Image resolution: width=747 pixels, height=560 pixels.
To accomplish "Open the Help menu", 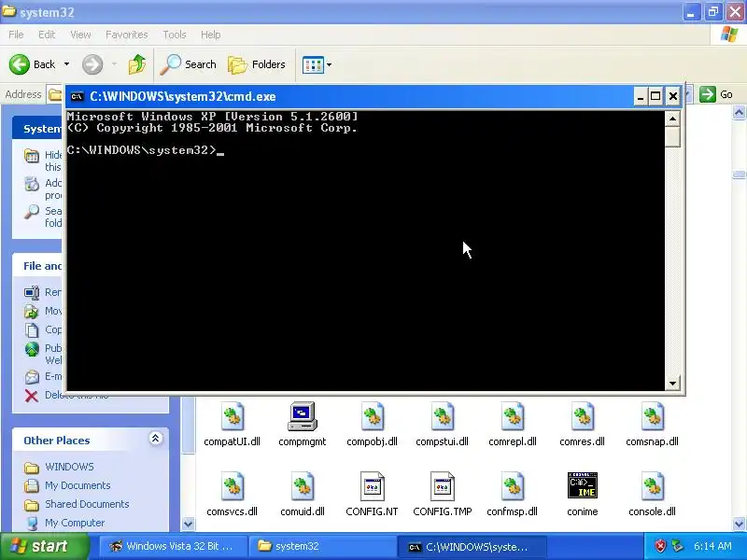I will [x=211, y=35].
